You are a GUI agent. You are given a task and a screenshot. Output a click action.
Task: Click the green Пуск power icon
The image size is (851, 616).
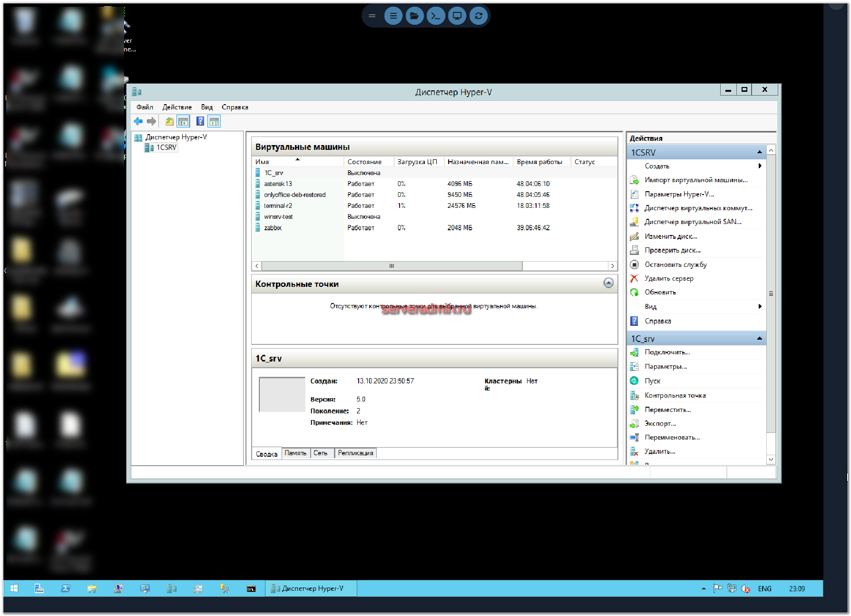point(634,381)
